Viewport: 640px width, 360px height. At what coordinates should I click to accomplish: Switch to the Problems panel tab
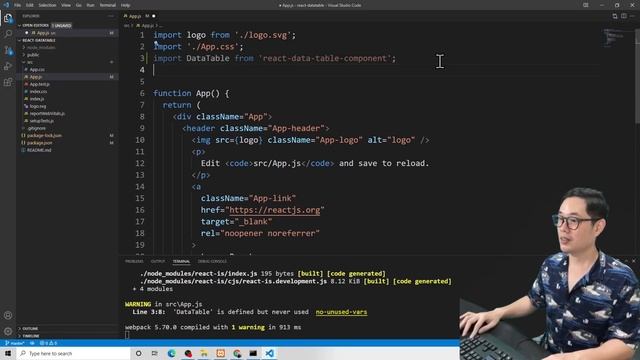(134, 261)
